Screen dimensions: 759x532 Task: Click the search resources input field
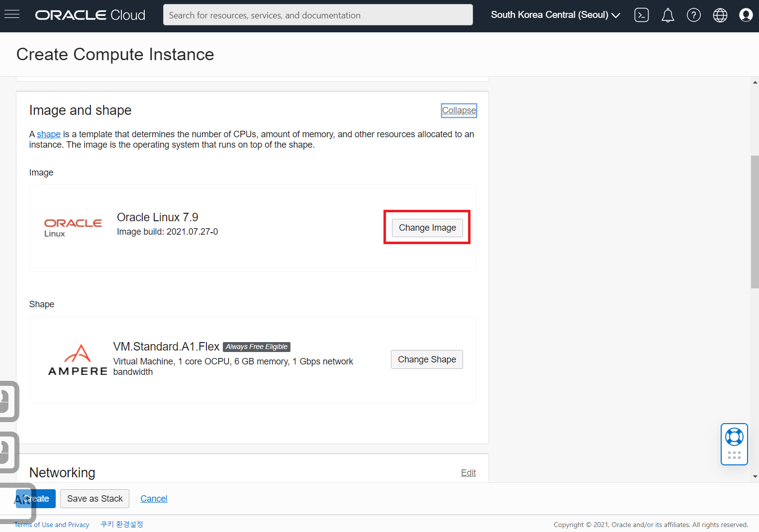click(318, 15)
